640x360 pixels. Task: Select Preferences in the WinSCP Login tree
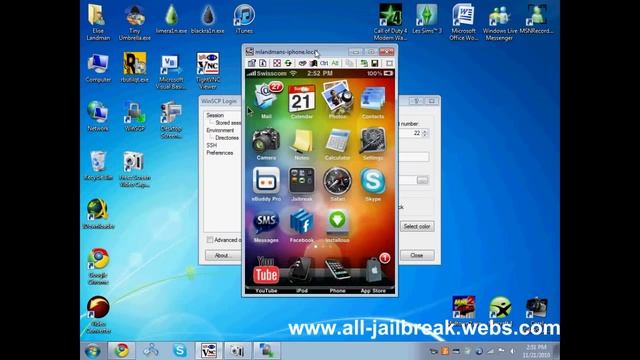220,153
